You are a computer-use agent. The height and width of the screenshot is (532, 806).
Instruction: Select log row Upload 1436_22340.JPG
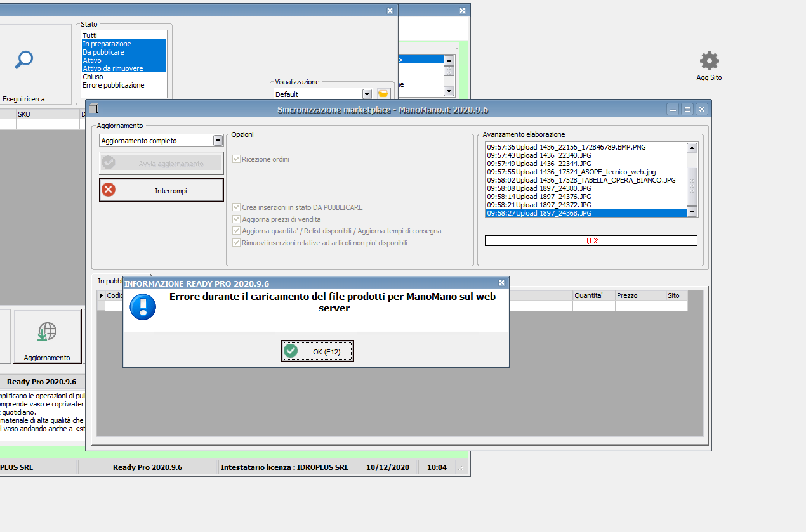(586, 155)
